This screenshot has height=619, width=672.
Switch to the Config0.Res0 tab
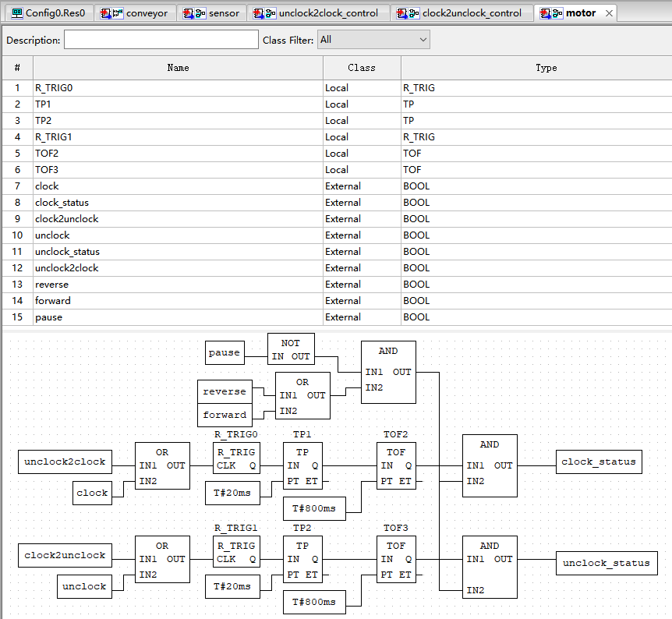[x=48, y=13]
